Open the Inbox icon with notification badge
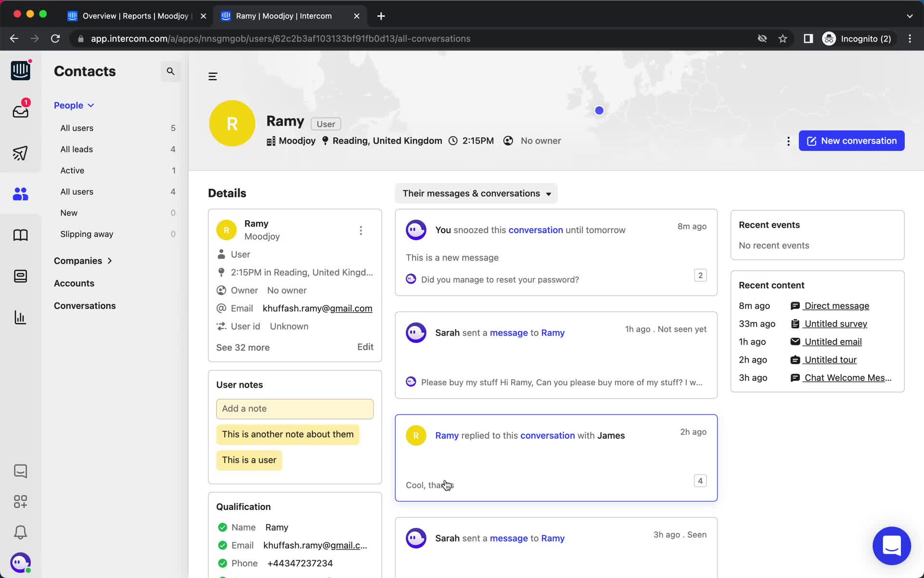Viewport: 924px width, 578px height. coord(20,110)
